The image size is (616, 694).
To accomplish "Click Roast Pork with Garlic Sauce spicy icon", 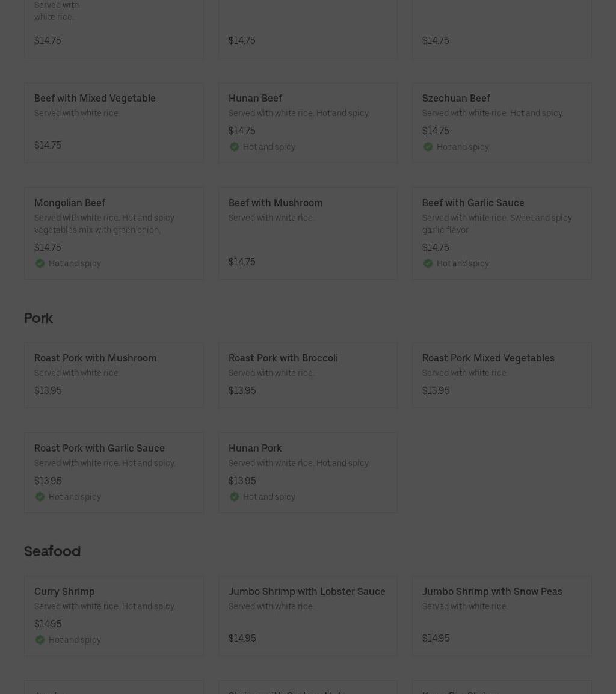I will click(40, 497).
